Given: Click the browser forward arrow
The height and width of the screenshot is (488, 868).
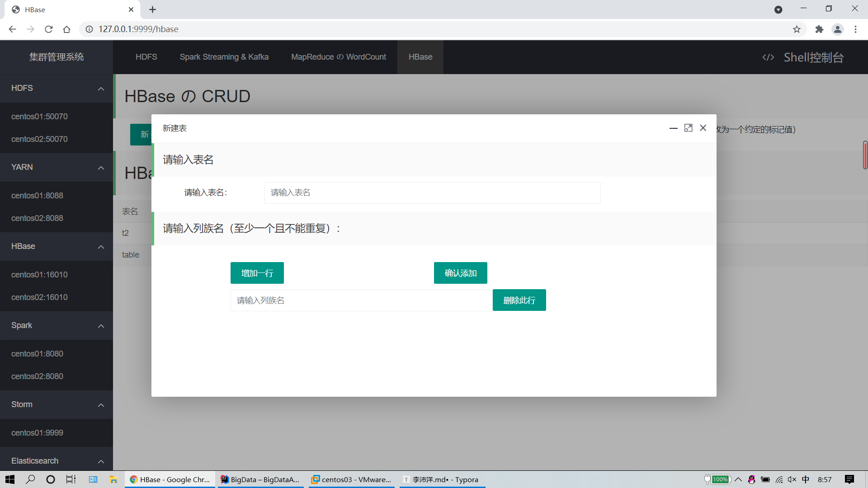Looking at the screenshot, I should (30, 29).
